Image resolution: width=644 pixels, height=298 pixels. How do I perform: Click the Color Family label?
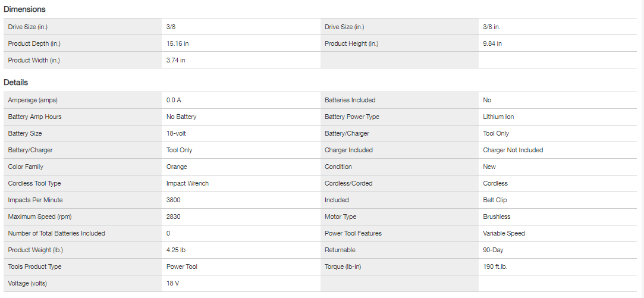tap(26, 167)
